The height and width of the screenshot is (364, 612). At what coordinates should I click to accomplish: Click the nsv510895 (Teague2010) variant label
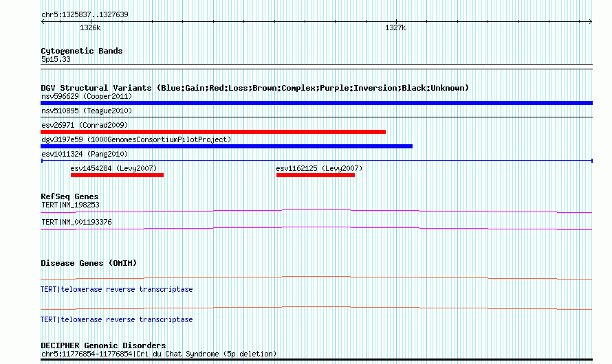click(x=87, y=111)
